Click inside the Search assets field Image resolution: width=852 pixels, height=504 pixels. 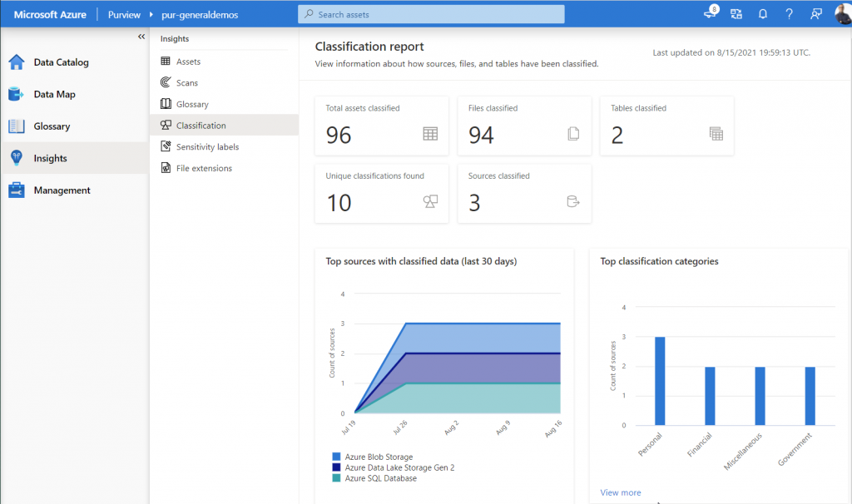pos(431,13)
